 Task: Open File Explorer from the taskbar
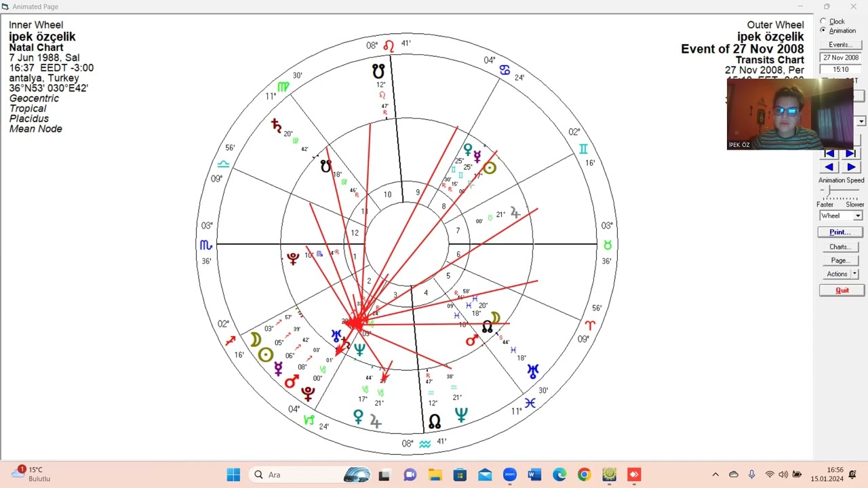tap(435, 474)
